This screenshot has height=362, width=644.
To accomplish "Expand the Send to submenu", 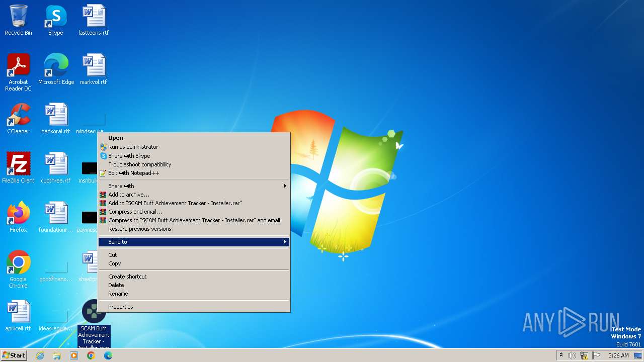I will (194, 242).
